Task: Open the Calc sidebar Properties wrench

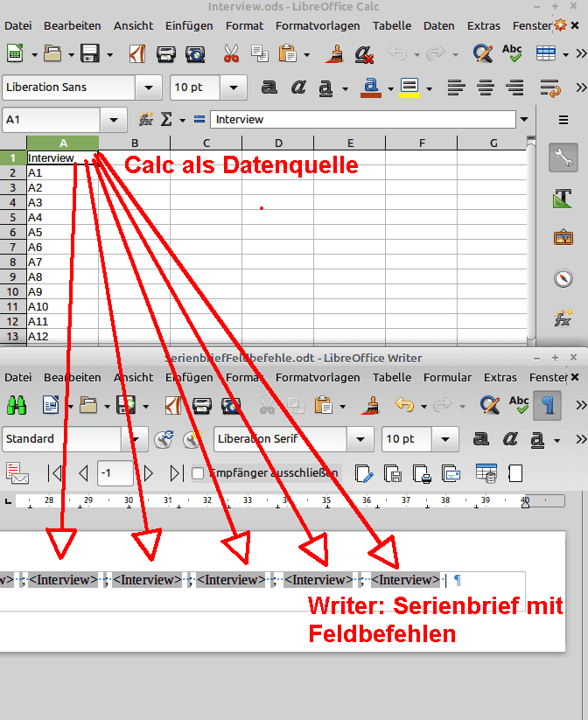Action: (x=563, y=158)
